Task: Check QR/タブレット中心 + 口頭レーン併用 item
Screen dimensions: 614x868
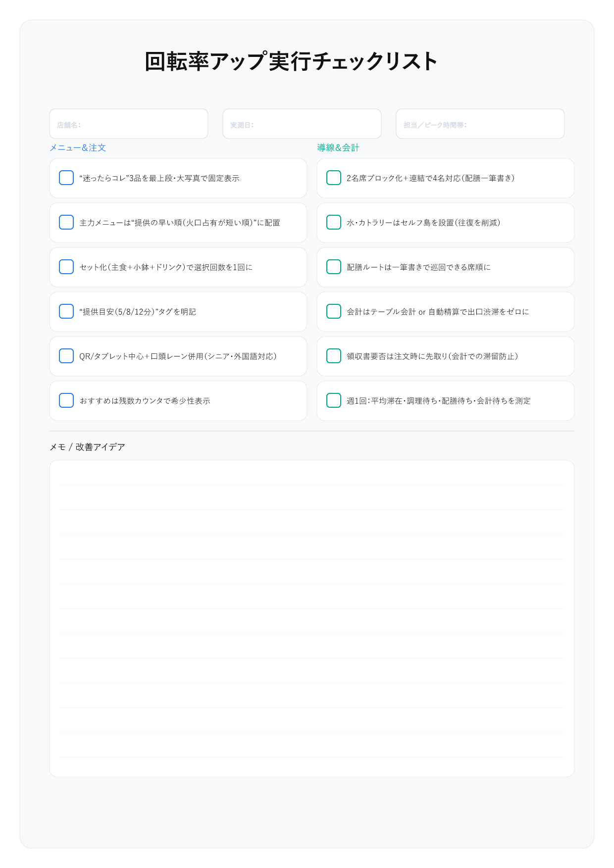Action: click(66, 356)
